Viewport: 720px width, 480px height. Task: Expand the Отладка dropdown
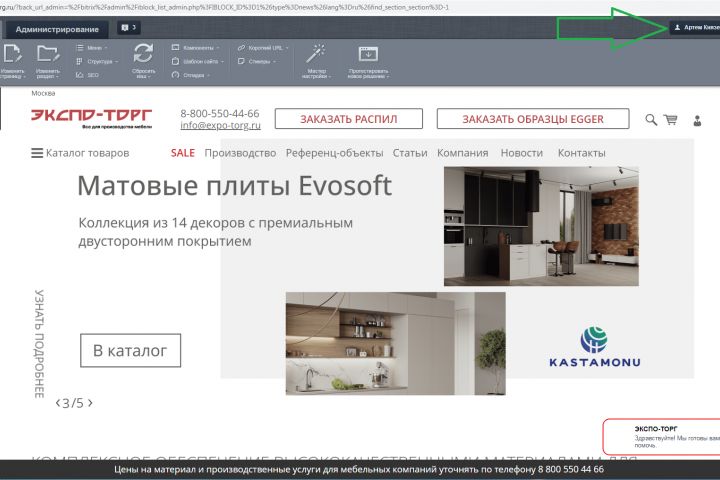(191, 75)
